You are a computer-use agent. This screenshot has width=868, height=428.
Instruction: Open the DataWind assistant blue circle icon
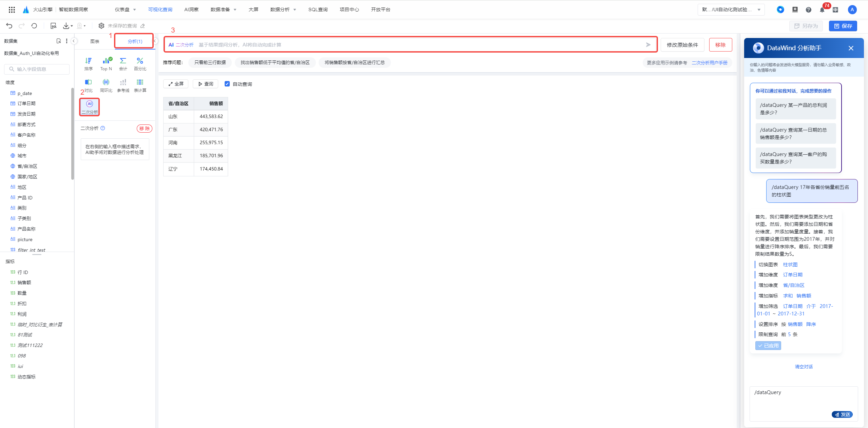tap(780, 9)
